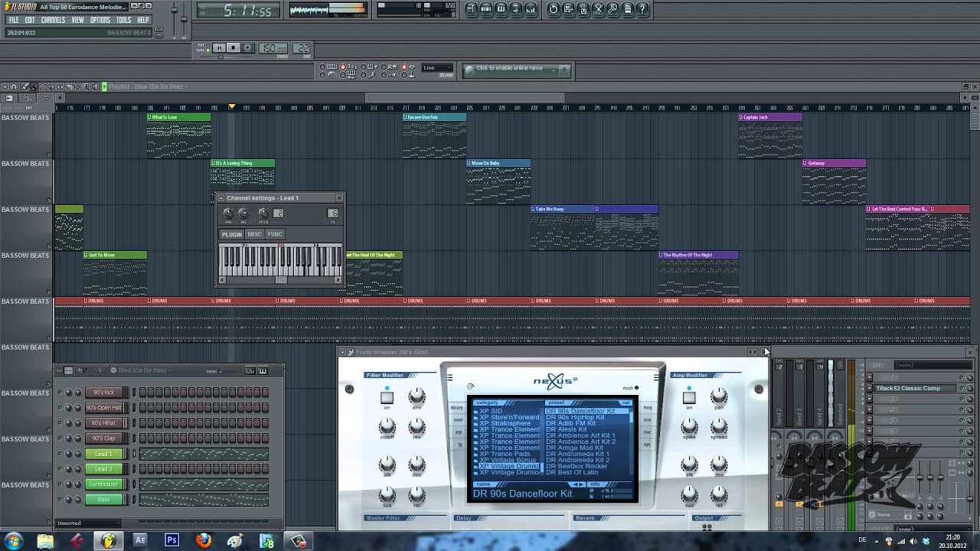Click the Windows Start button

click(x=13, y=541)
